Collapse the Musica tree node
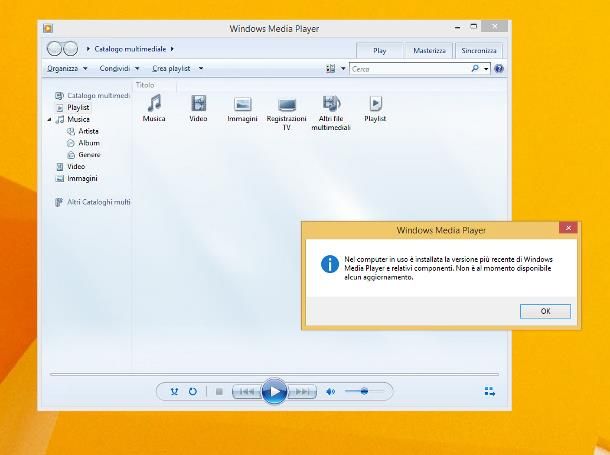The height and width of the screenshot is (455, 610). tap(49, 120)
